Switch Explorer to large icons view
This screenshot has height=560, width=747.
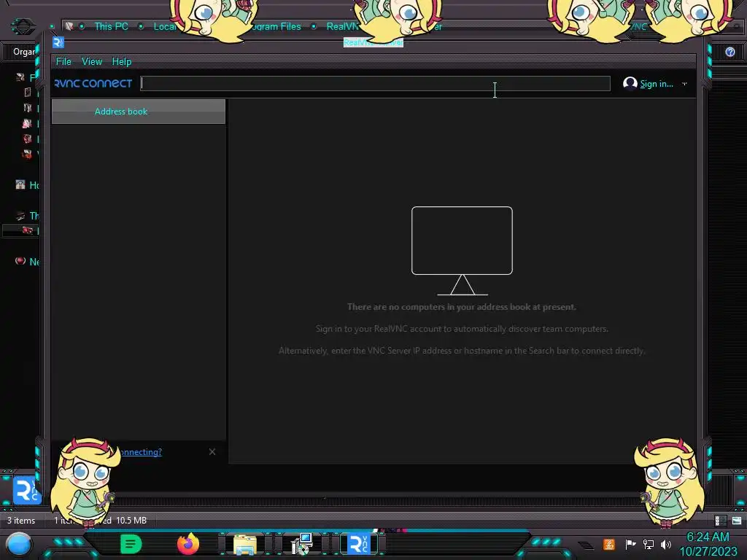[737, 521]
